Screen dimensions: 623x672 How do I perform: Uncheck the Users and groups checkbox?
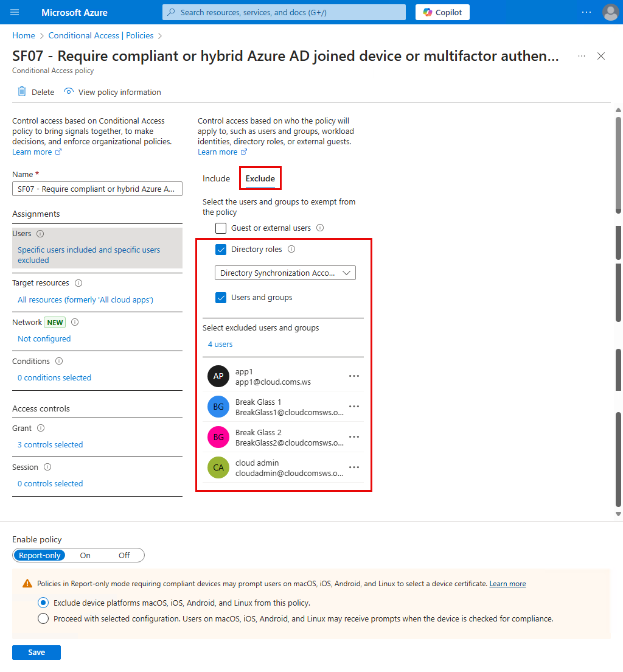[221, 298]
